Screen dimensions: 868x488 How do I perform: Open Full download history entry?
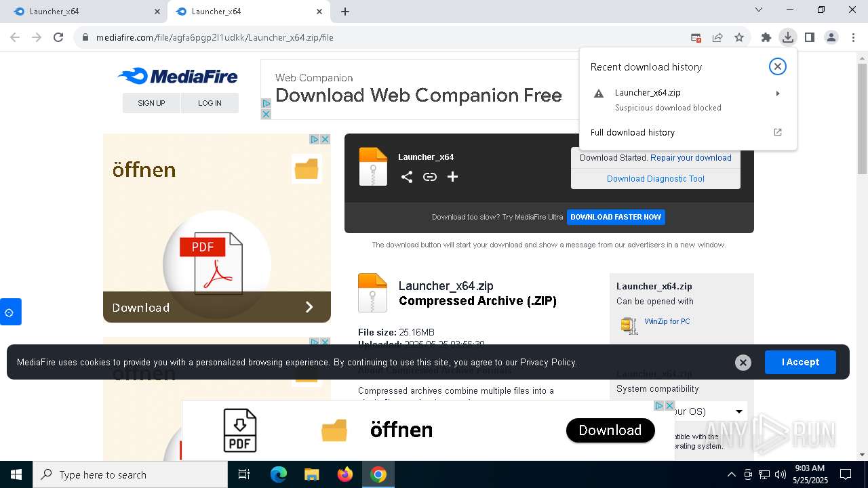point(686,132)
